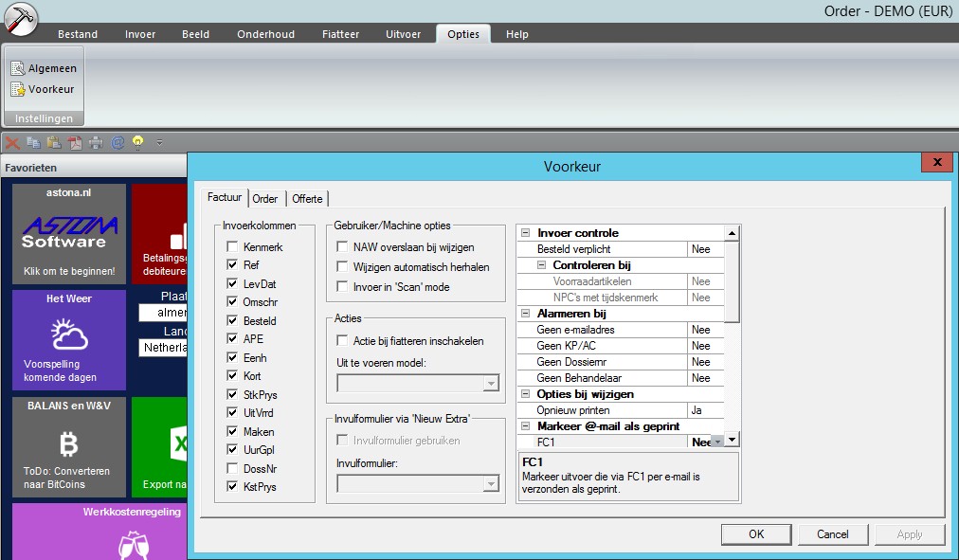Collapse the Opties bij wijzigen group
This screenshot has height=560, width=959.
[525, 394]
